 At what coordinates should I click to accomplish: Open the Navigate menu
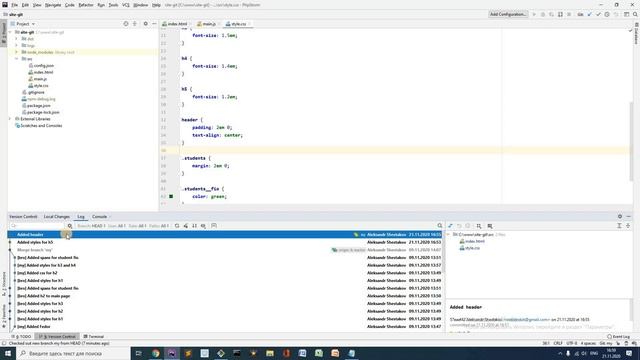pyautogui.click(x=53, y=5)
